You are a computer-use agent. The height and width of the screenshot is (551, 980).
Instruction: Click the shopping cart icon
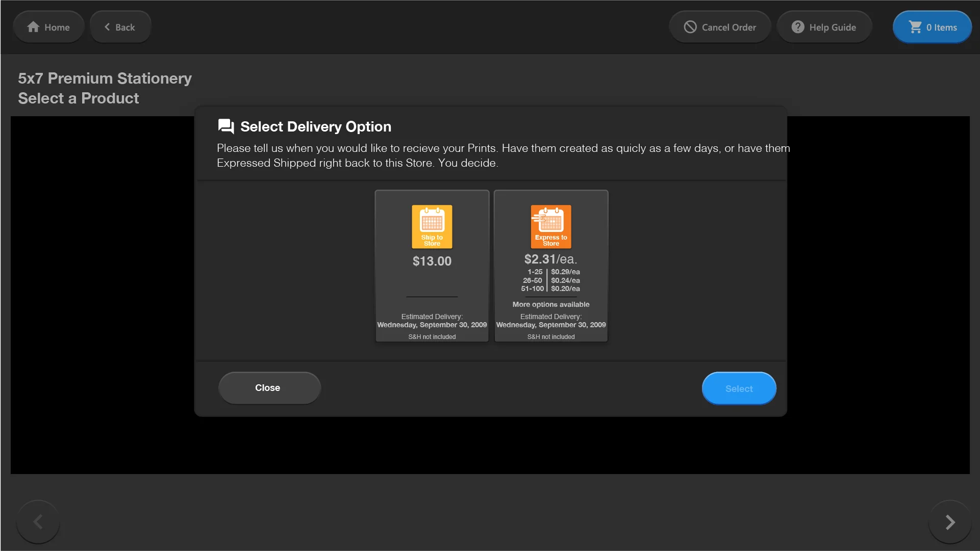coord(915,27)
